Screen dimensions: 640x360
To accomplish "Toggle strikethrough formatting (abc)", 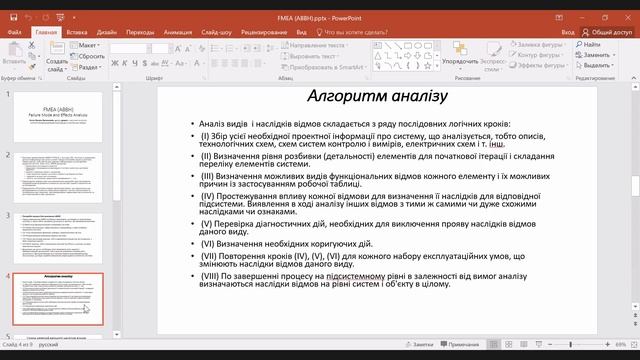I will tap(155, 63).
